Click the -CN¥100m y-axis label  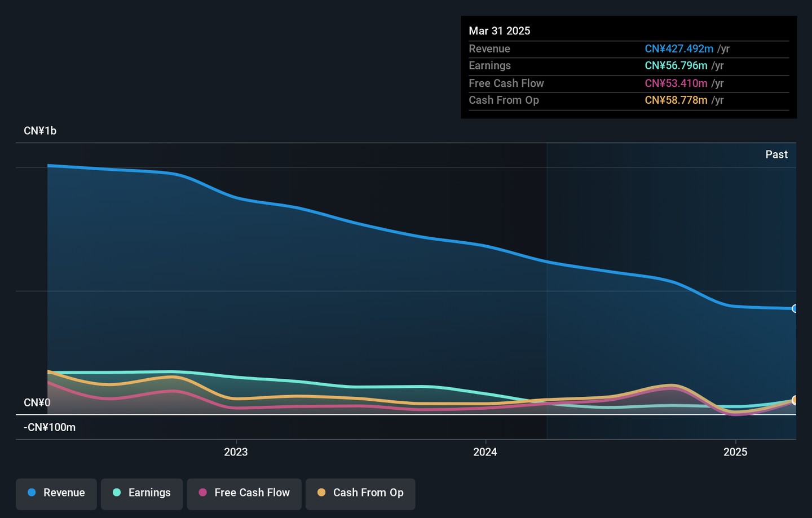pyautogui.click(x=50, y=427)
